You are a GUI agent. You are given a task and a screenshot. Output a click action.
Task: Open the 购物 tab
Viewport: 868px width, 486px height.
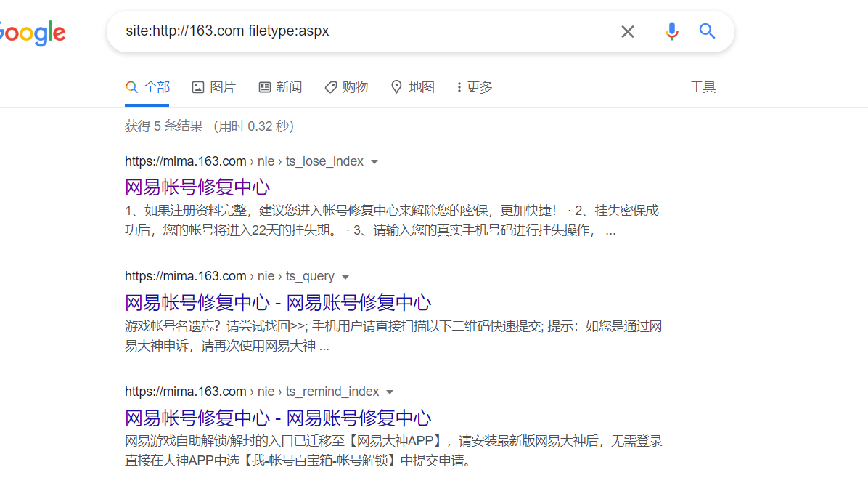[x=346, y=87]
